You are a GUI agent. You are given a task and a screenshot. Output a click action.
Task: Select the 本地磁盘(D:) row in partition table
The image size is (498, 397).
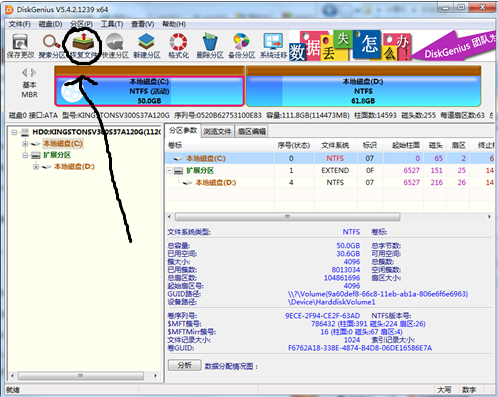click(x=329, y=183)
